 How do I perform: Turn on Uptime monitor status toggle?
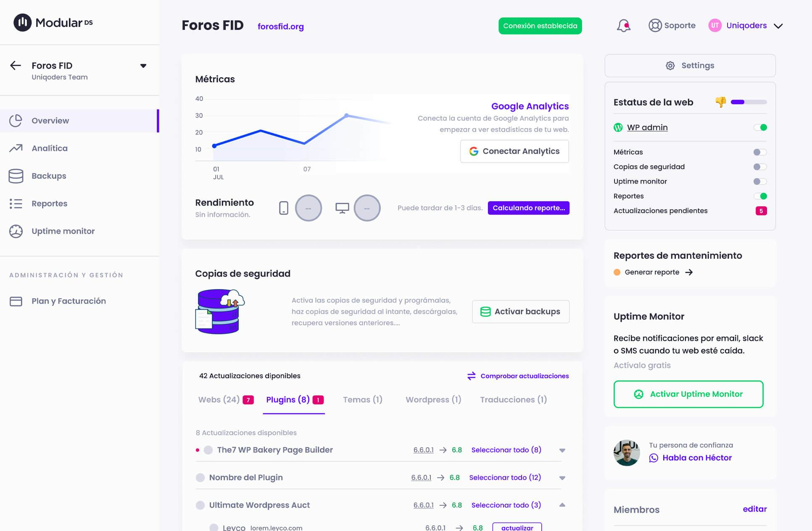[x=760, y=181]
